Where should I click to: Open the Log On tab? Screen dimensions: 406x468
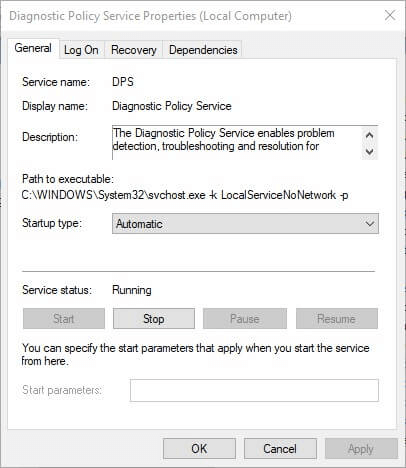point(81,50)
